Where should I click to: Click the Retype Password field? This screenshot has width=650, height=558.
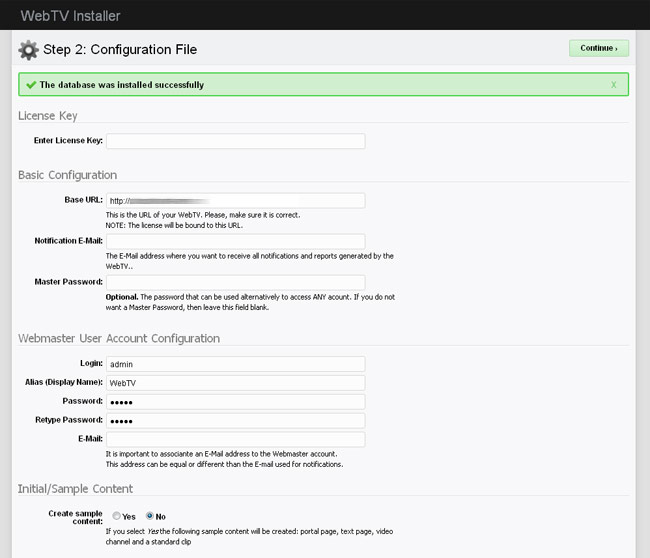(x=235, y=420)
